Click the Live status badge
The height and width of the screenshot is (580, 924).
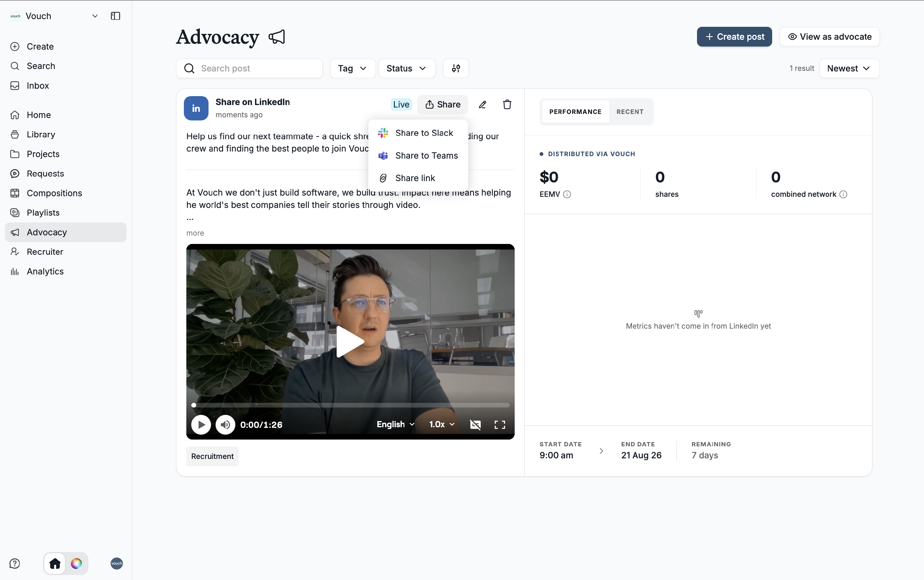(x=401, y=104)
